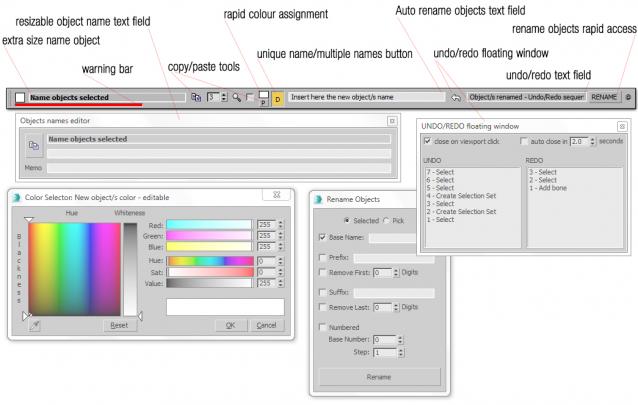The image size is (638, 405).
Task: Click the Reset button in Color Selector
Action: [118, 325]
